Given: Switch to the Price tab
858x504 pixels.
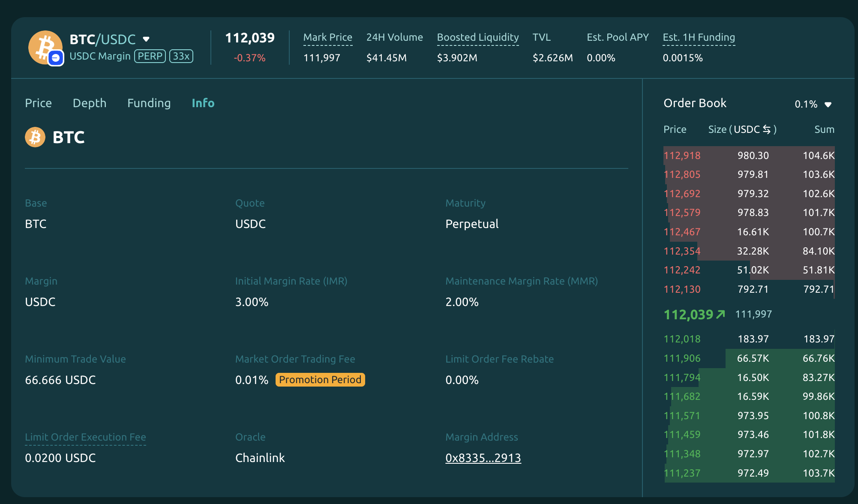Looking at the screenshot, I should pyautogui.click(x=38, y=103).
